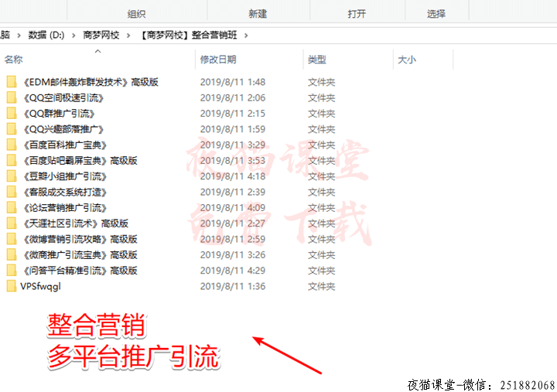
Task: Select folder name 《百度贴吧霸屏宝典》高级版
Action: (80, 161)
